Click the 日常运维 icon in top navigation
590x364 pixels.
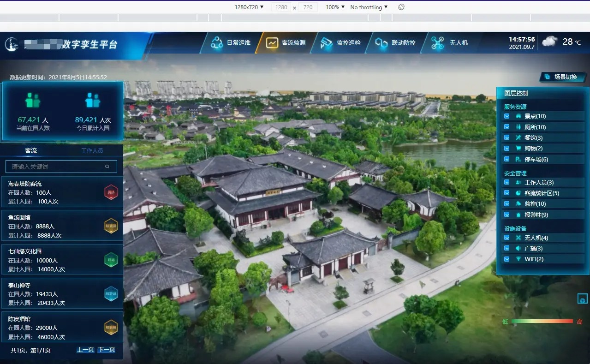tap(217, 43)
